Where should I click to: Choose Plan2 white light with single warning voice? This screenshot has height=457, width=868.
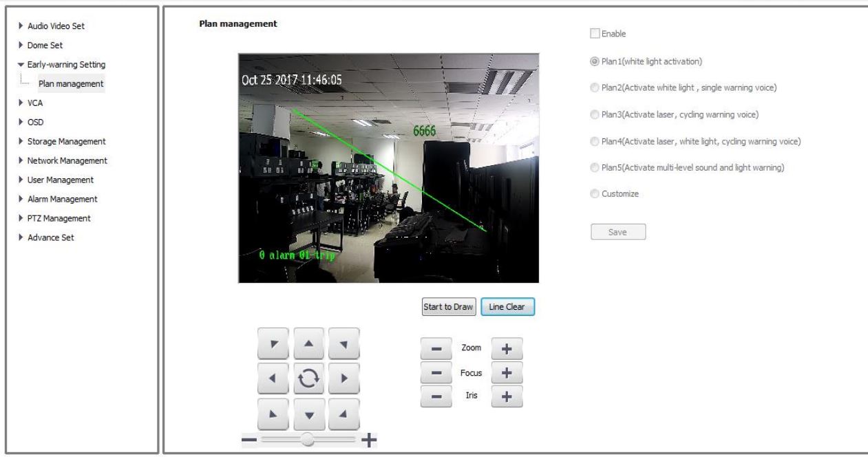(x=595, y=87)
